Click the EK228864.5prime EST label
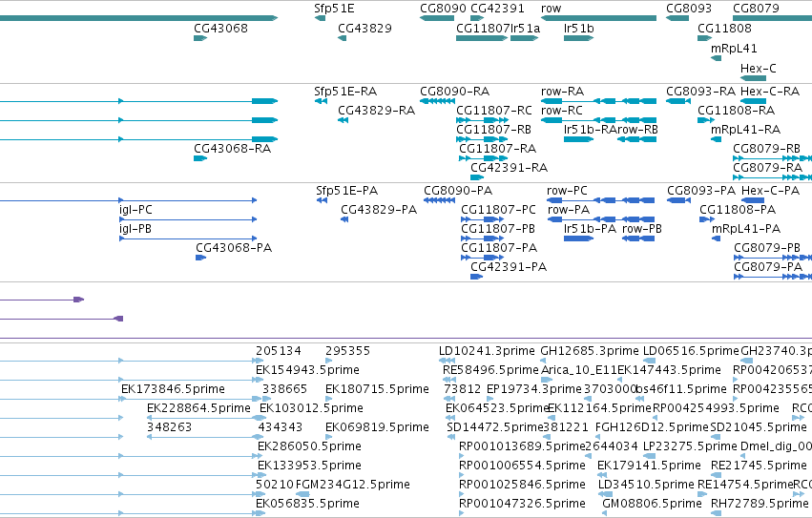 tap(198, 408)
